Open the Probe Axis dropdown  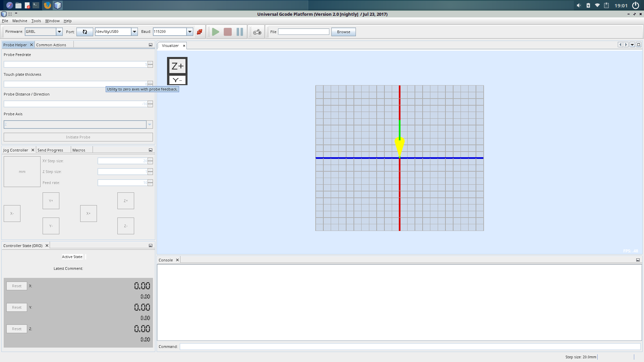[150, 125]
